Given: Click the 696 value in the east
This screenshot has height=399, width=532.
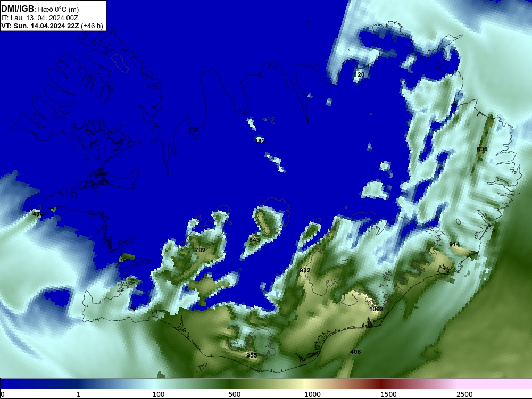Looking at the screenshot, I should coord(482,149).
